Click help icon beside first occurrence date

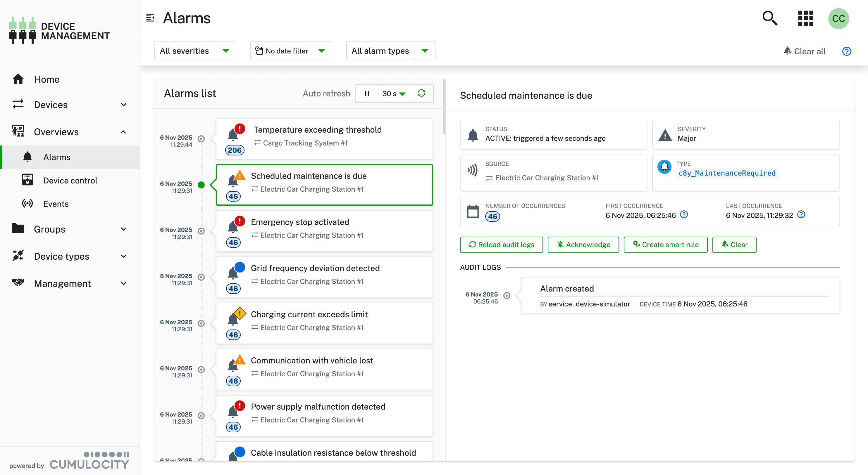click(684, 214)
